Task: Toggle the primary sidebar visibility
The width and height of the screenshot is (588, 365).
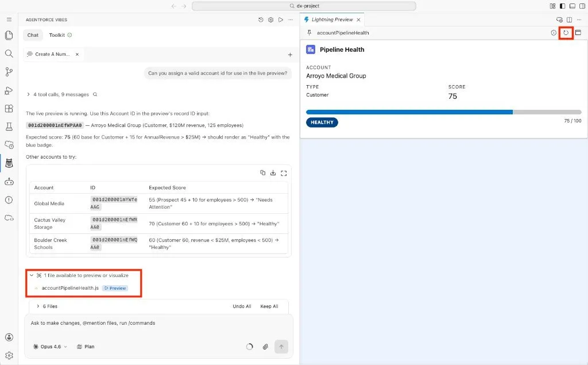Action: (563, 6)
